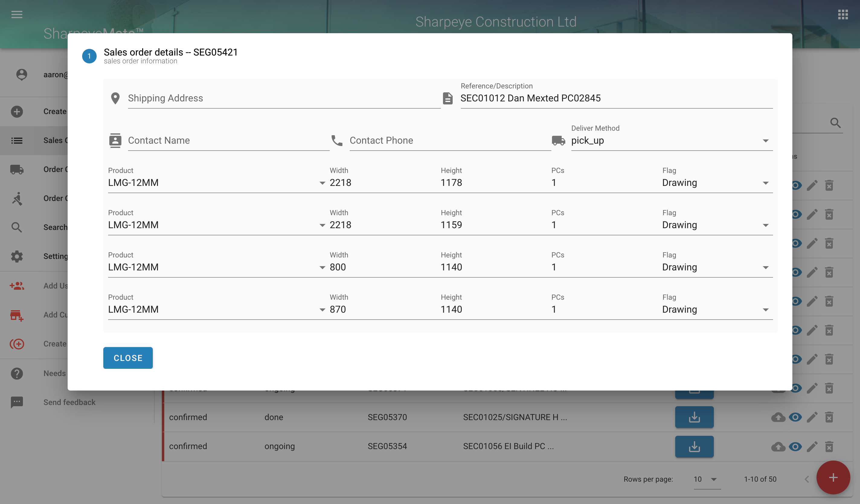
Task: Click Send feedback chat icon
Action: pyautogui.click(x=17, y=402)
